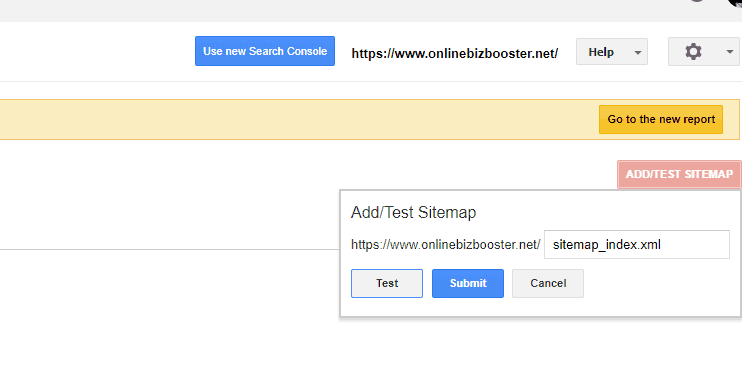742x370 pixels.
Task: Click the URL prefix label in the dialog
Action: [445, 245]
